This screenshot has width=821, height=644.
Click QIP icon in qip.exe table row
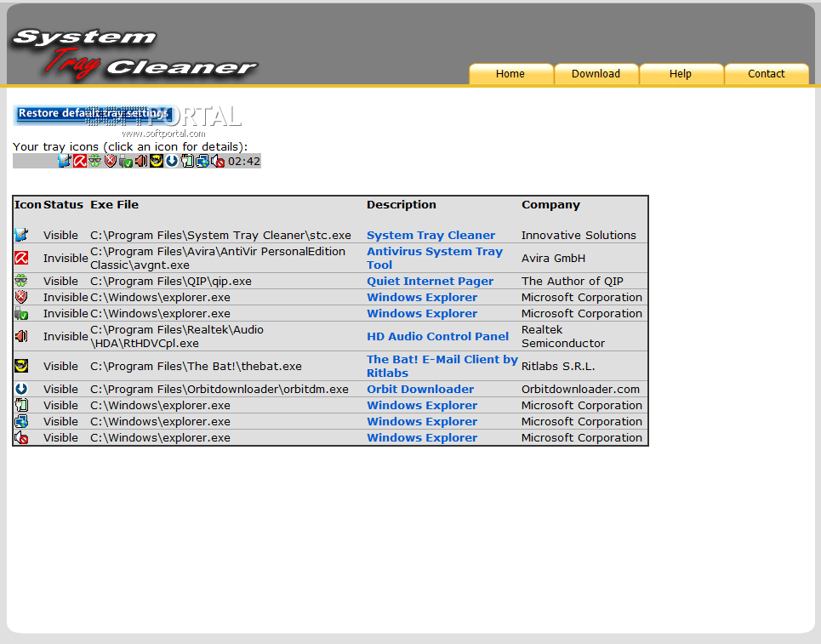coord(21,281)
